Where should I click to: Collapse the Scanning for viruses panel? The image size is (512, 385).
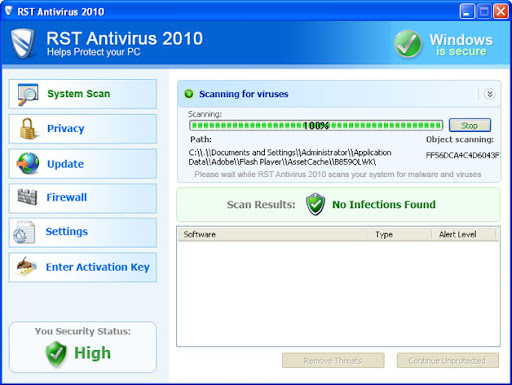(489, 94)
